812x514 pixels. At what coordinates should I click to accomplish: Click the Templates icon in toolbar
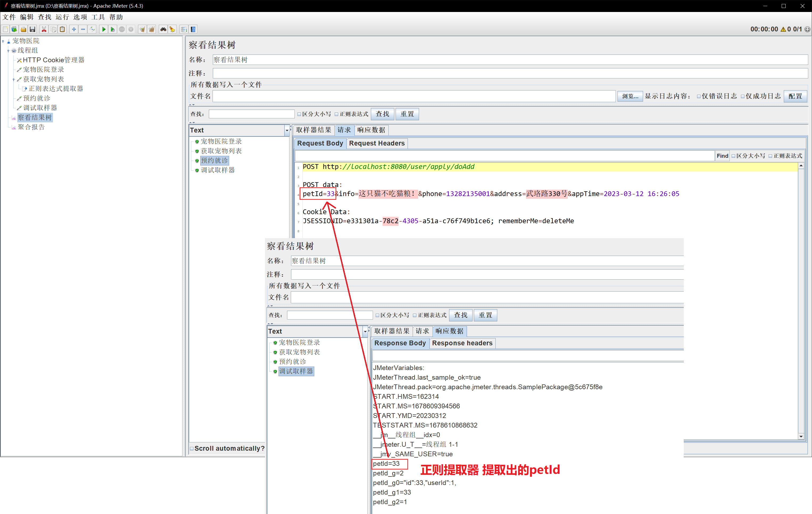click(14, 29)
